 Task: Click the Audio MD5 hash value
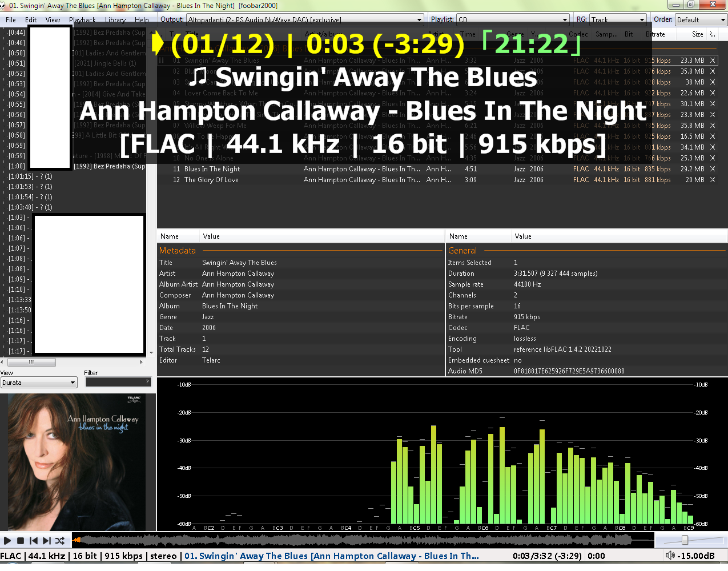click(569, 371)
